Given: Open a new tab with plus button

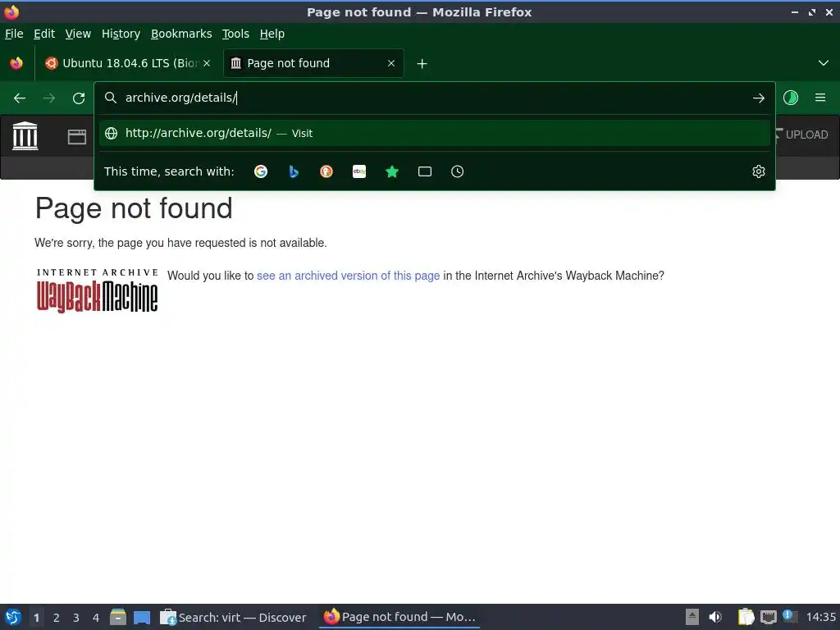Looking at the screenshot, I should coord(422,64).
